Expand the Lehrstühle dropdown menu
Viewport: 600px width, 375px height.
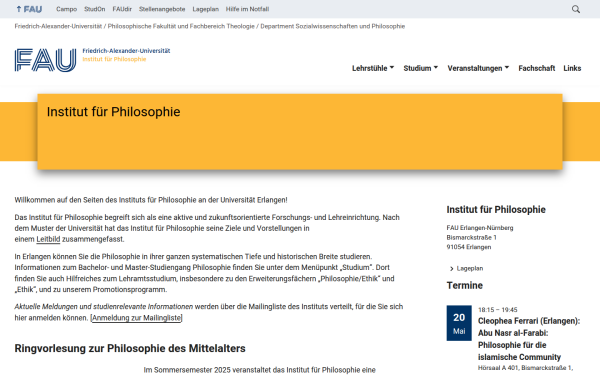coord(373,68)
